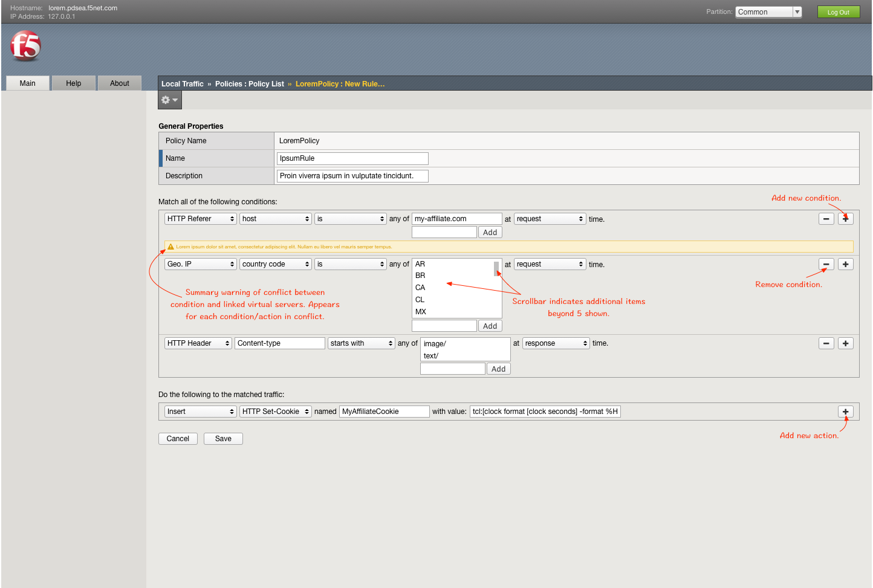Select BR in the country list
This screenshot has height=588, width=873.
[420, 276]
